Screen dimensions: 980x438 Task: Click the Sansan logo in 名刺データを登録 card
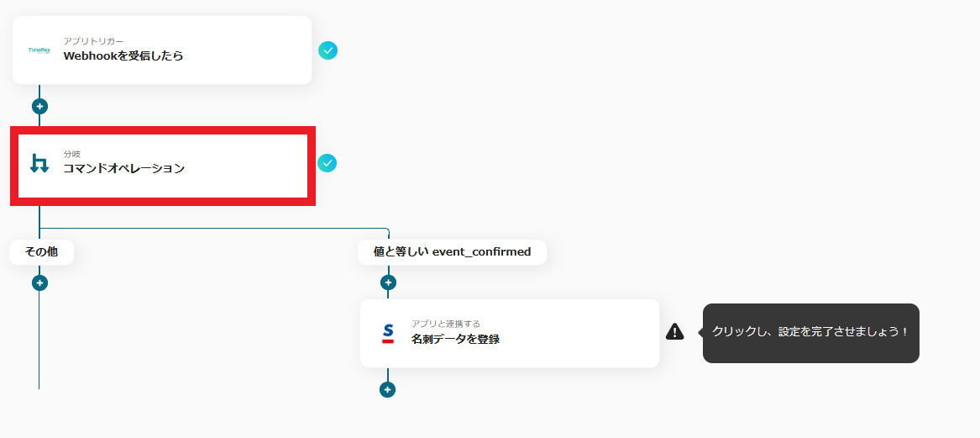388,333
